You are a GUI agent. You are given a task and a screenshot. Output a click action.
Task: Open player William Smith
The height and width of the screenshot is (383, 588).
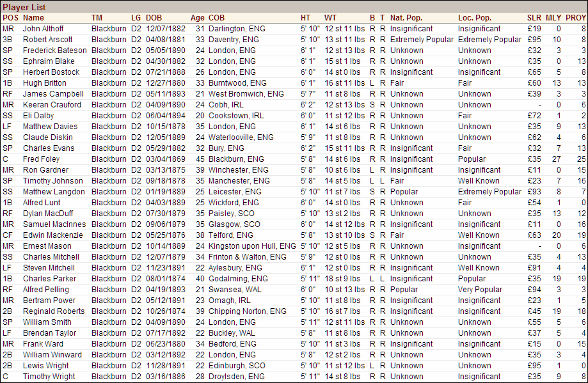click(47, 322)
